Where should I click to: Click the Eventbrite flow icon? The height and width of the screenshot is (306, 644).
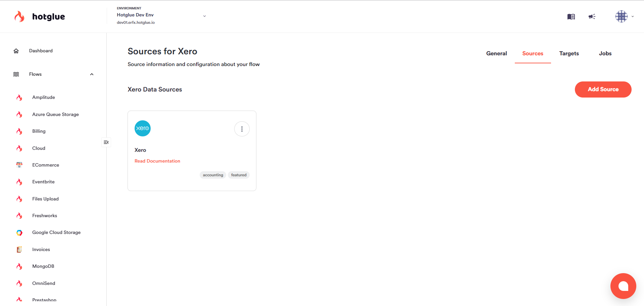[x=19, y=182]
